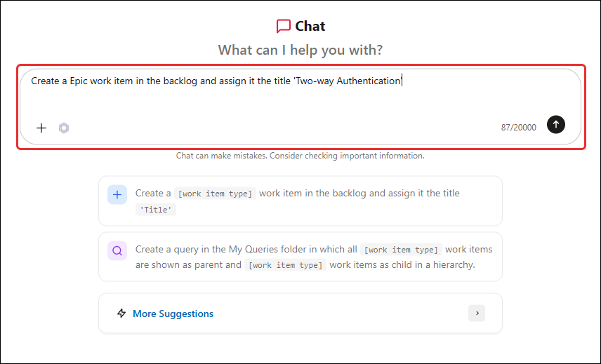Click the child [work item type] placeholder in query suggestion

click(x=286, y=265)
